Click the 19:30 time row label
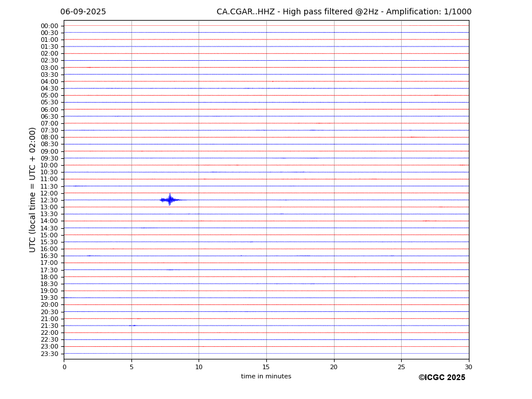The height and width of the screenshot is (399, 532). click(x=49, y=298)
